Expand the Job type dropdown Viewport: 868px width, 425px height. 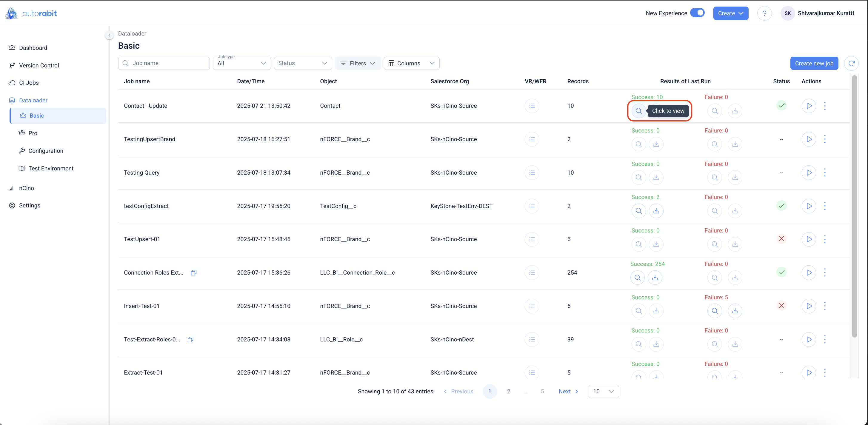pos(241,63)
